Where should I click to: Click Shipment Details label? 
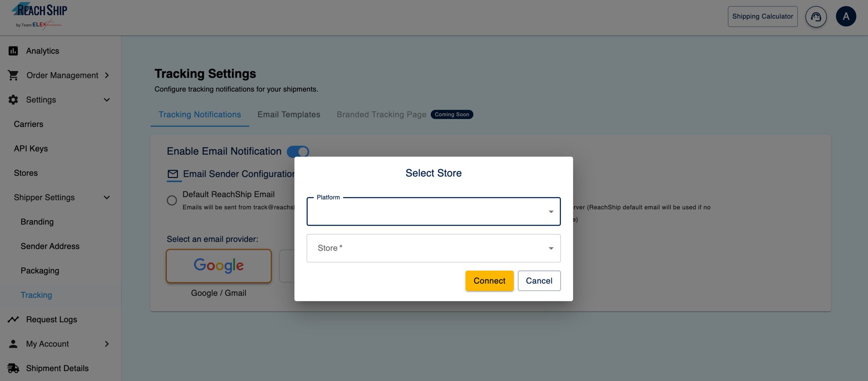coord(57,368)
